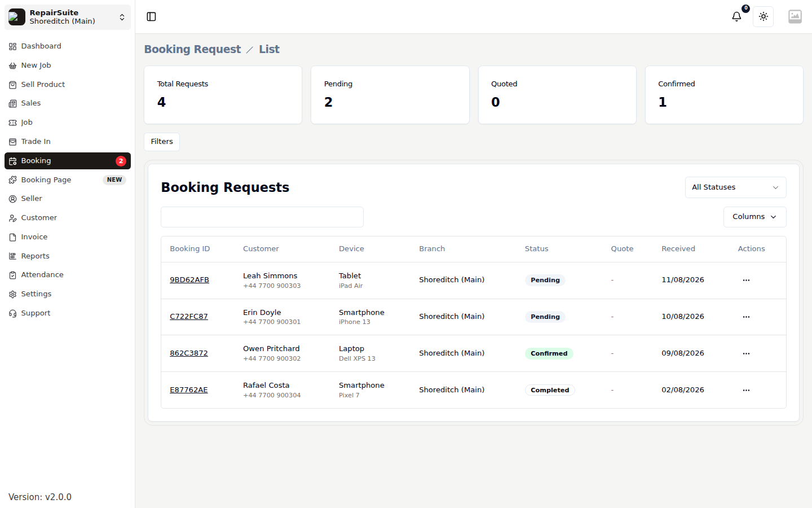
Task: Open notifications bell icon
Action: 736,17
